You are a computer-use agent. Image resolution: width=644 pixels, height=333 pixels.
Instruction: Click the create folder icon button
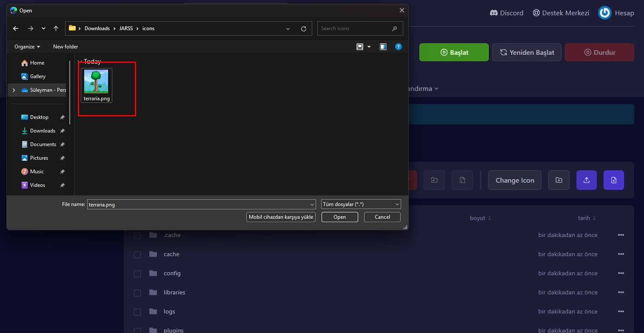[x=559, y=180]
